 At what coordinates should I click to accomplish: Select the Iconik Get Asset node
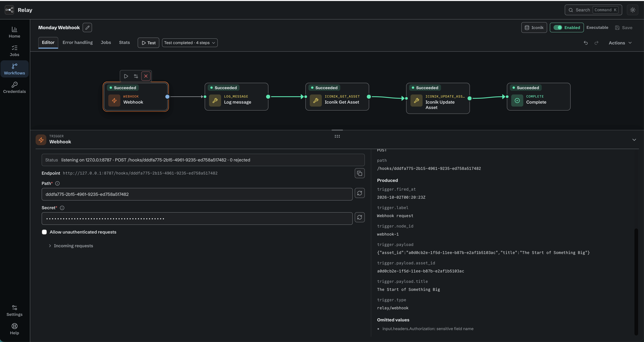tap(337, 97)
